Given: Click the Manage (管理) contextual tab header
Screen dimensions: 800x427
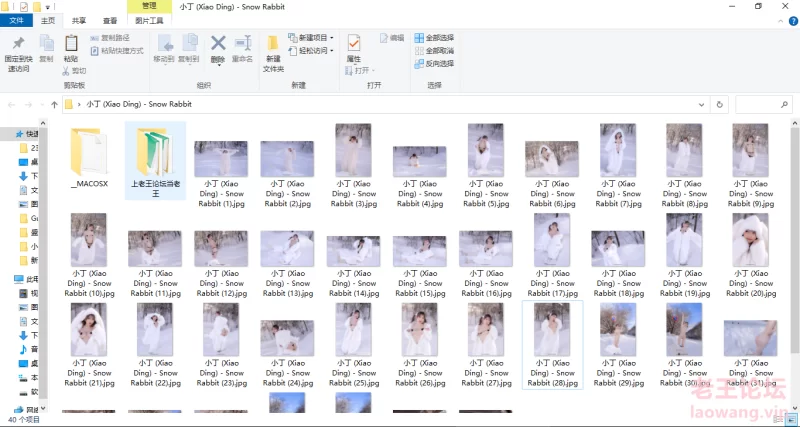Looking at the screenshot, I should pos(149,7).
